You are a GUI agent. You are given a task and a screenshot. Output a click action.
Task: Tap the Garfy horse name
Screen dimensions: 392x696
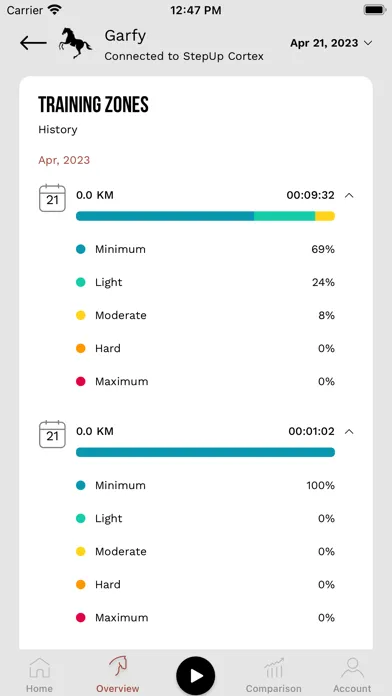pos(125,36)
